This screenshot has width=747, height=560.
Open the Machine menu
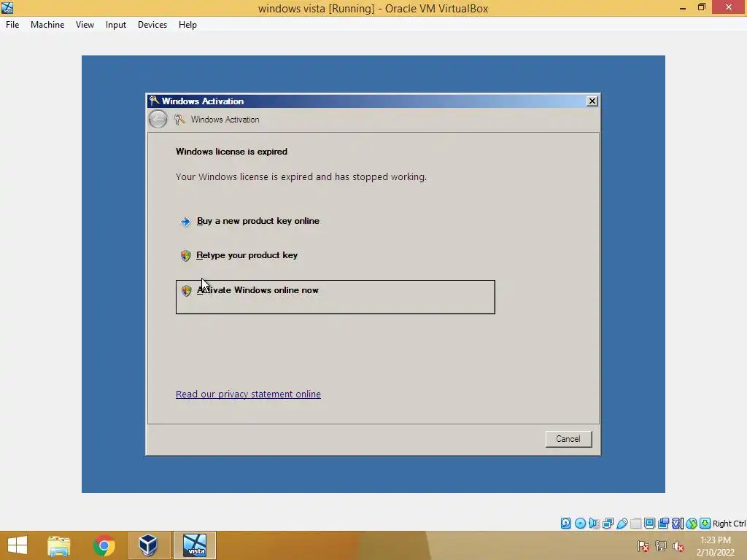[x=47, y=25]
